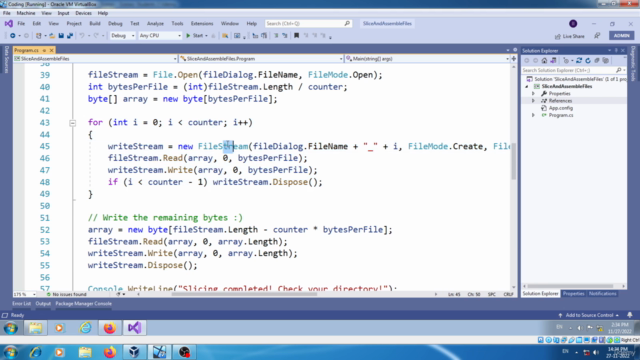Open the Debug configuration dropdown
The height and width of the screenshot is (360, 640).
tap(122, 36)
